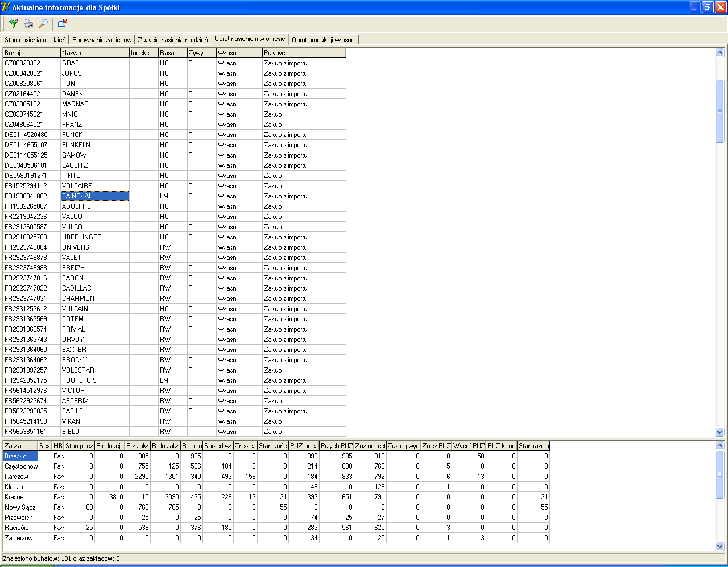Select the JOKUS row name cell
This screenshot has width=728, height=567.
point(95,73)
